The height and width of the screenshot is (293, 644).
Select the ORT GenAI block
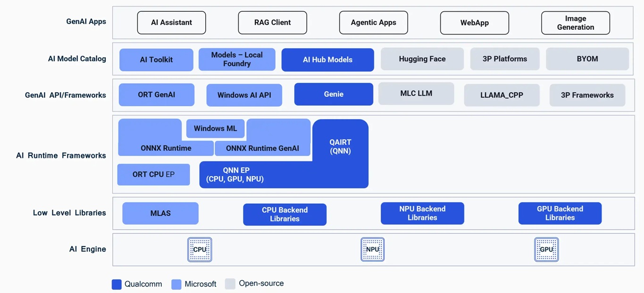pyautogui.click(x=157, y=95)
